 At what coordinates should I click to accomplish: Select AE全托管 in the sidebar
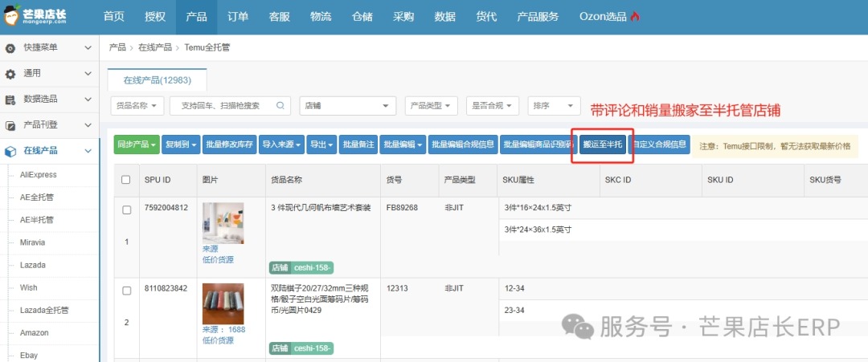pos(37,197)
